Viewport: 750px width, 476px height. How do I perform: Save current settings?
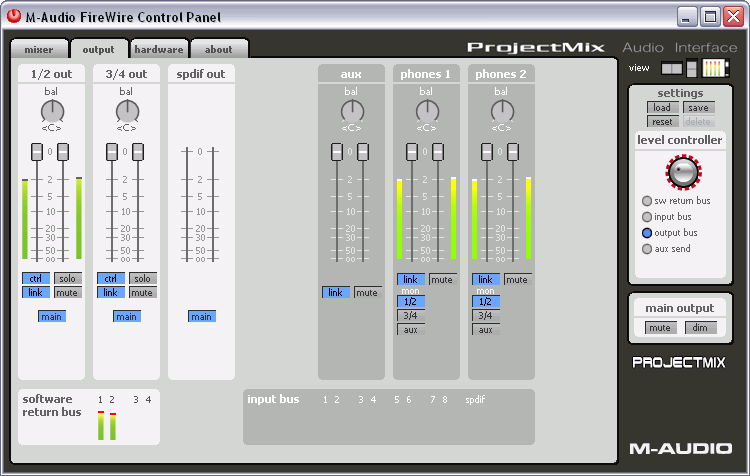point(699,108)
